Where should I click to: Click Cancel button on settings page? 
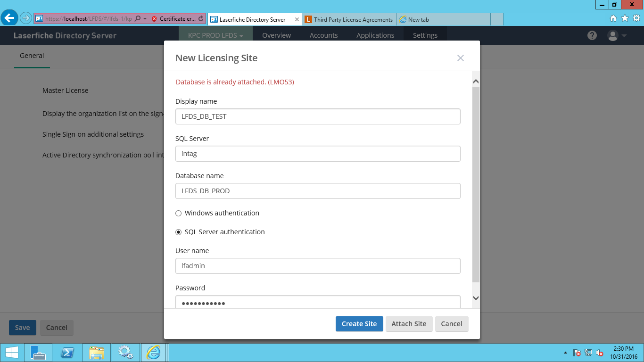57,328
